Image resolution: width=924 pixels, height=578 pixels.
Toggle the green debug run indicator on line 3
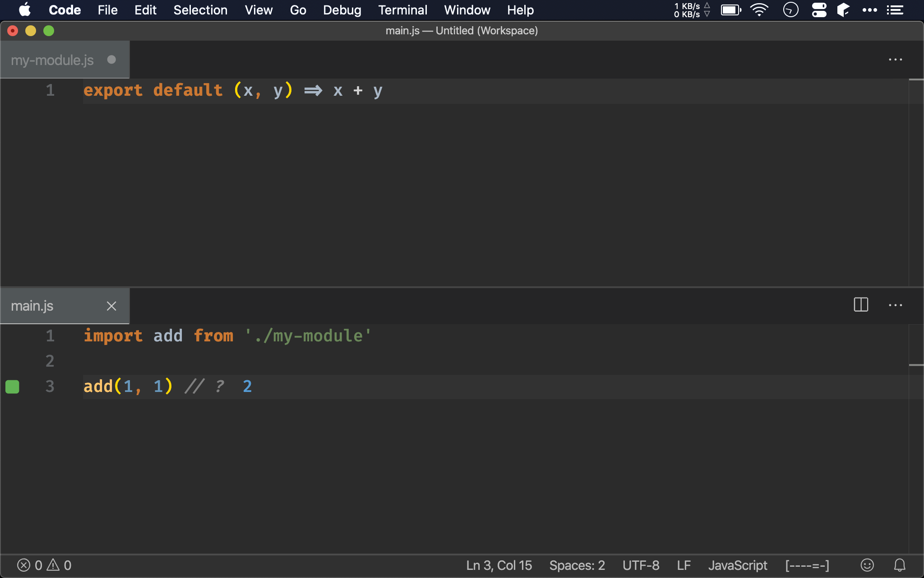[12, 386]
